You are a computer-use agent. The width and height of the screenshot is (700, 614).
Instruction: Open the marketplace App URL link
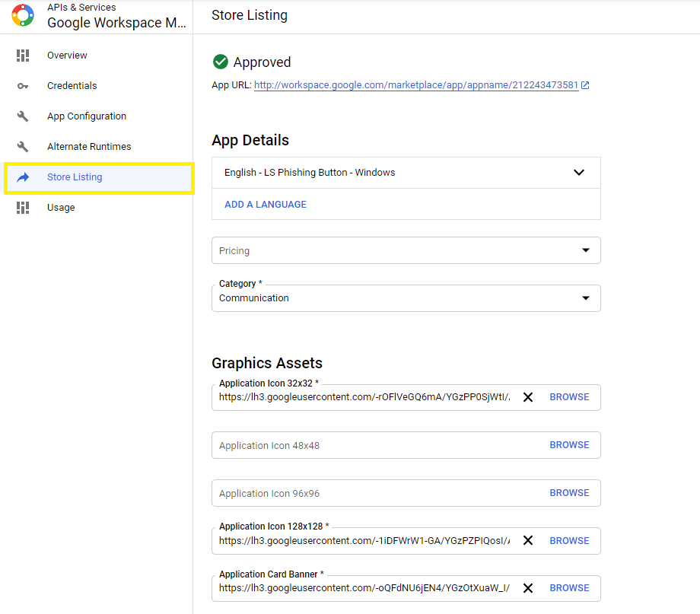tap(416, 85)
